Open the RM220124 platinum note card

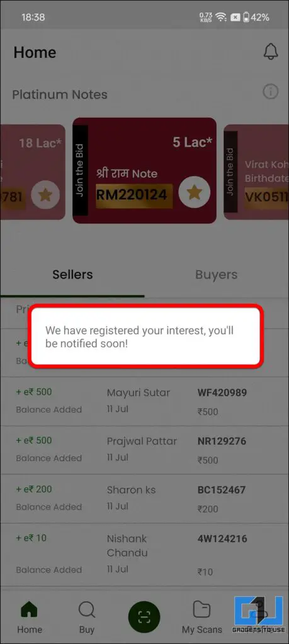(145, 170)
